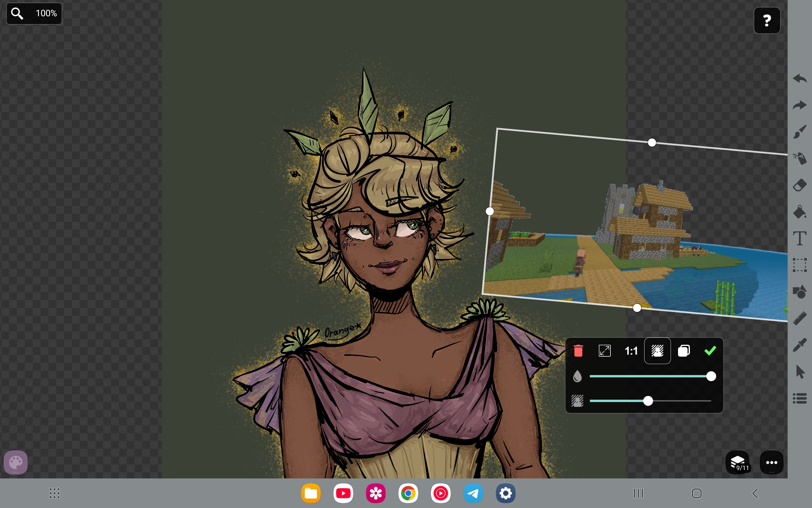Click the opacity slider handle
Screen dimensions: 812x508
711,376
